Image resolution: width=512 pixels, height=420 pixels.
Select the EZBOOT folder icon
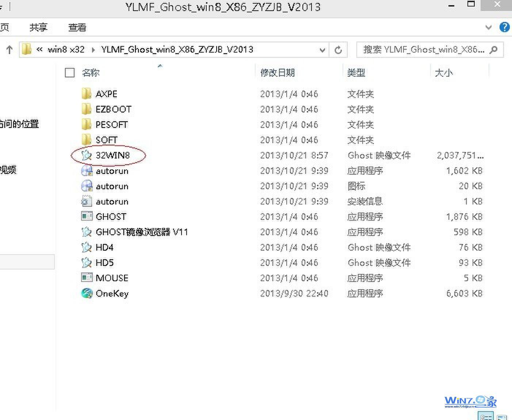coord(86,109)
